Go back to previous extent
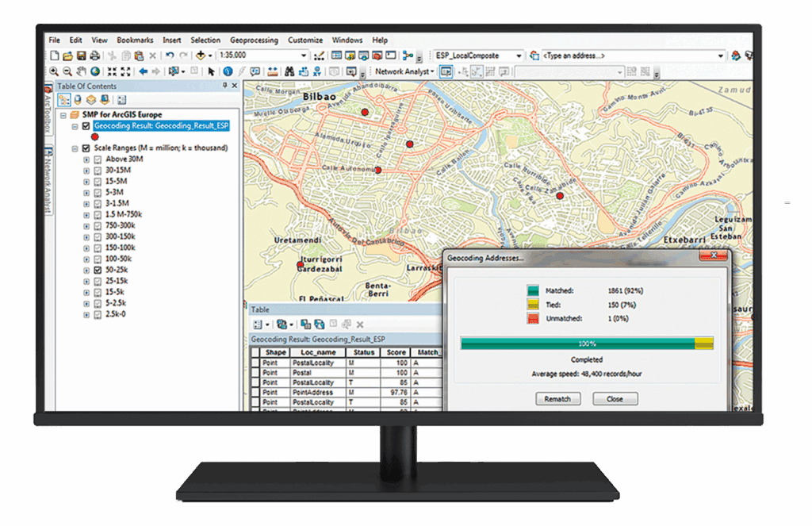The height and width of the screenshot is (526, 812). pyautogui.click(x=143, y=71)
